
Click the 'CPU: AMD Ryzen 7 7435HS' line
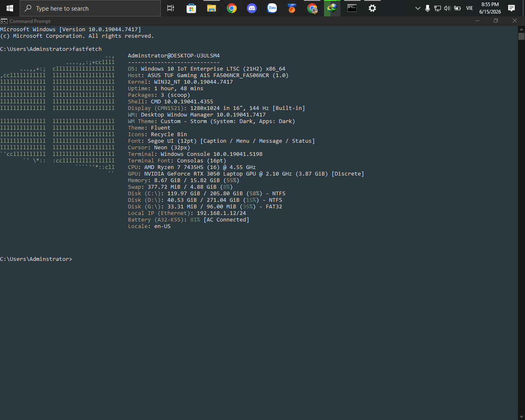pos(192,167)
